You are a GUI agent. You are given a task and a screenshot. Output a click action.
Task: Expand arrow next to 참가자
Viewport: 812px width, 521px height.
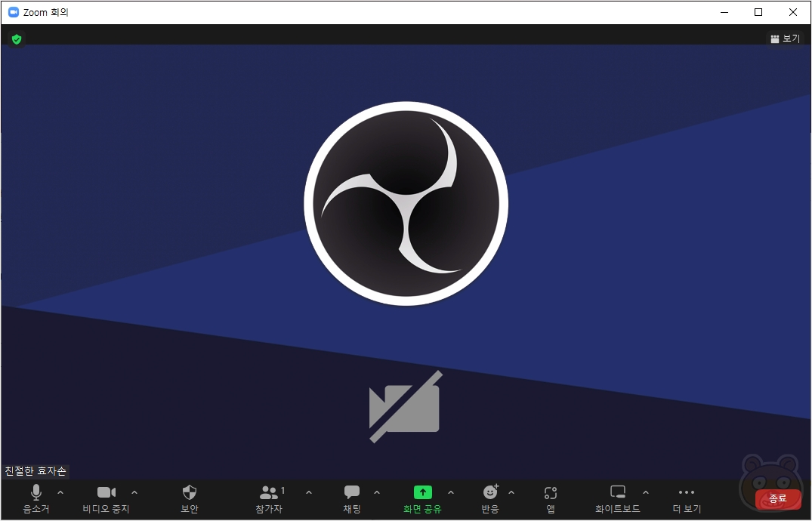point(309,492)
